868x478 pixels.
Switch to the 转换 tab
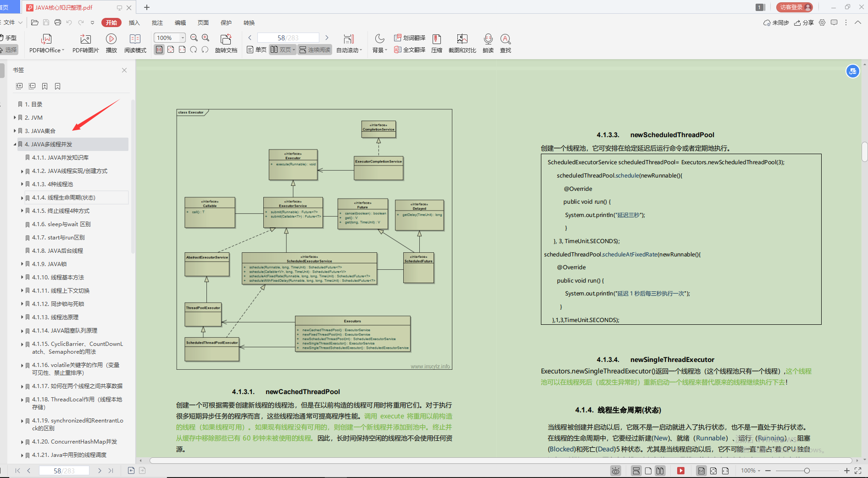coord(249,22)
